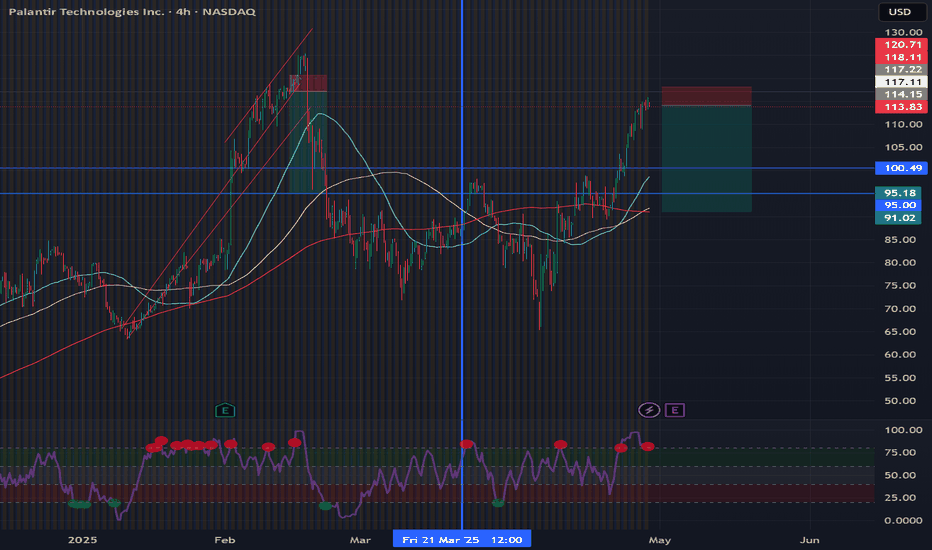Click the Palantir Technologies Inc. symbol title
This screenshot has width=932, height=550.
(x=86, y=11)
